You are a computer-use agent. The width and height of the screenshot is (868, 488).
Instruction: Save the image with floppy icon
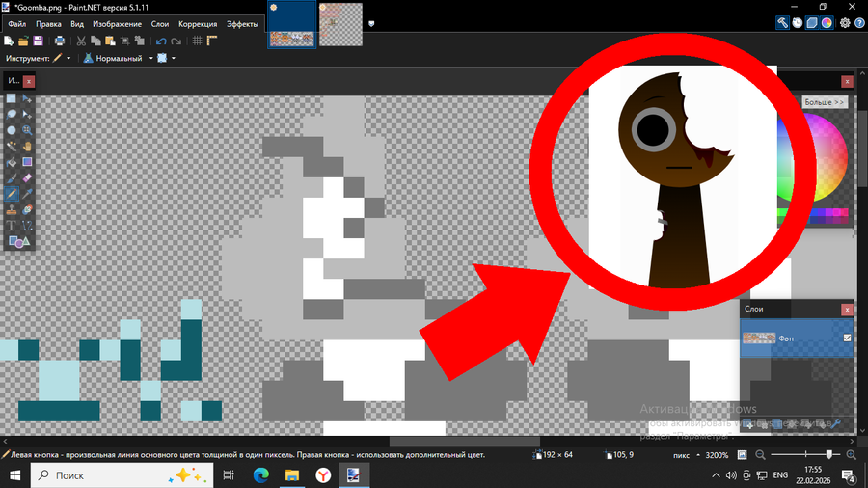38,41
